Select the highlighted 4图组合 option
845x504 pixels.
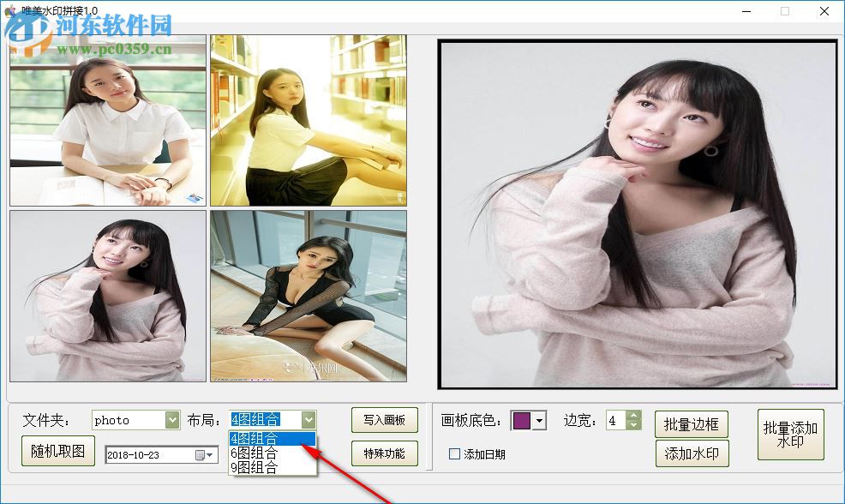pos(257,437)
